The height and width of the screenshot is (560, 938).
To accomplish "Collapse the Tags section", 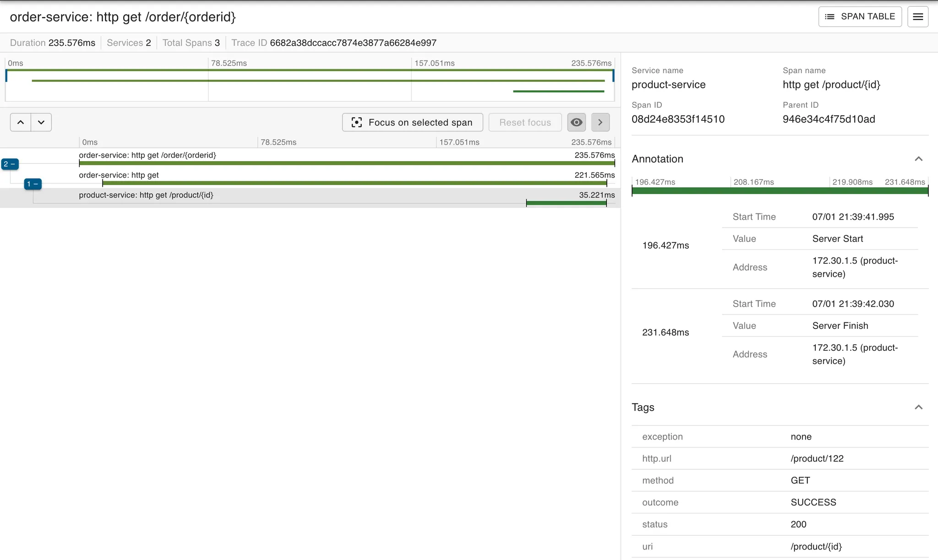I will pyautogui.click(x=918, y=408).
